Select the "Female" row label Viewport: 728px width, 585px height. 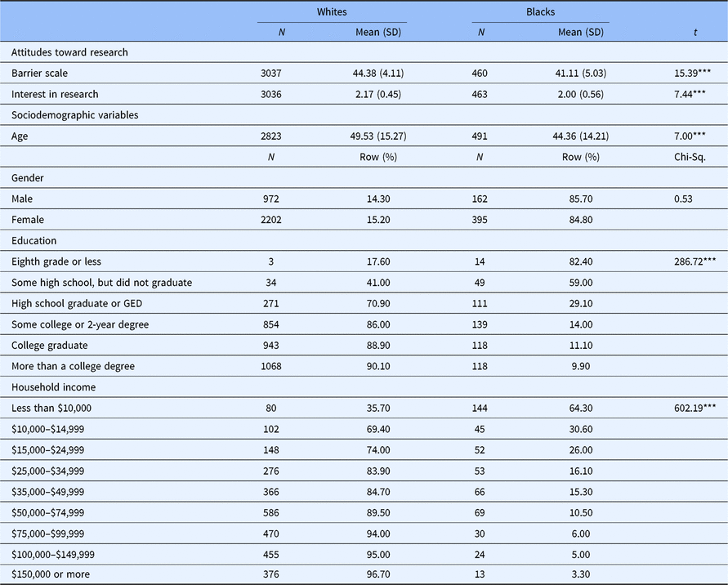pyautogui.click(x=29, y=220)
